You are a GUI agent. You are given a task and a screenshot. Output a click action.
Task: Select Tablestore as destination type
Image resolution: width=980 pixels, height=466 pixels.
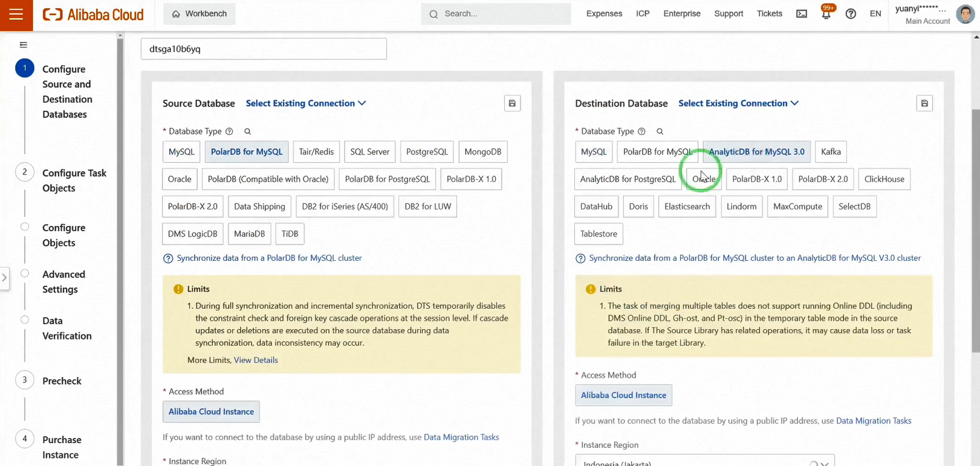point(599,234)
